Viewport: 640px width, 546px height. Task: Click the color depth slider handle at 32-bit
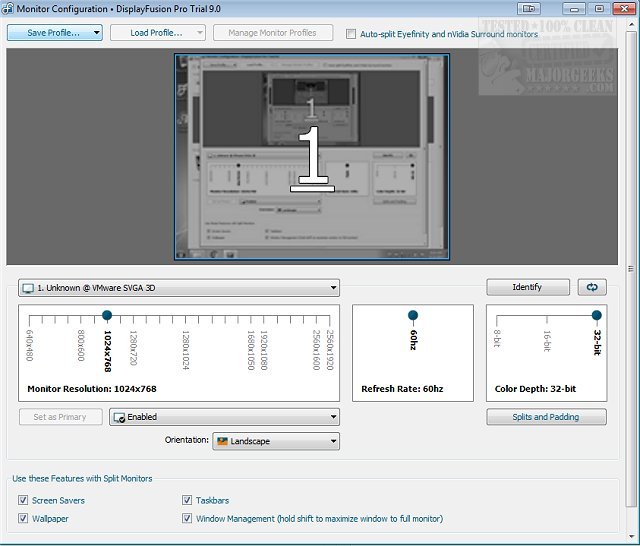pyautogui.click(x=596, y=315)
